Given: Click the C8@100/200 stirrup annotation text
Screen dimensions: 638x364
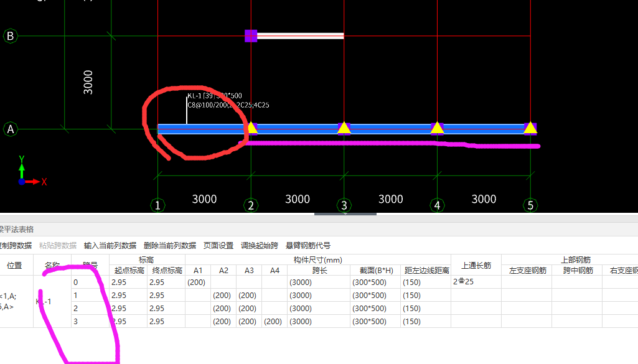Looking at the screenshot, I should [228, 105].
